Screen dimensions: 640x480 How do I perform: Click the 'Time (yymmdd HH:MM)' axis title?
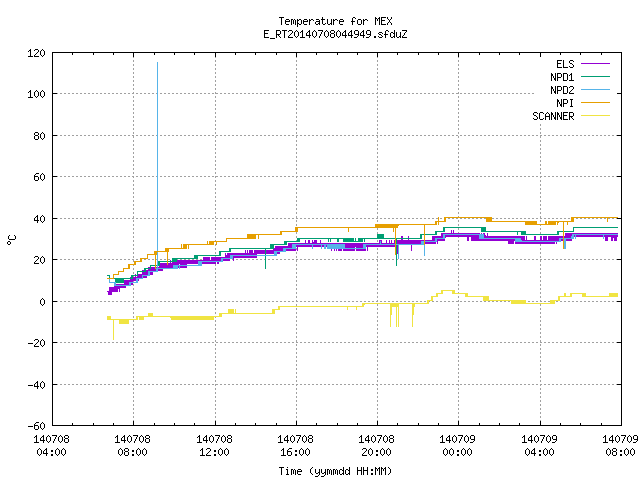(335, 471)
